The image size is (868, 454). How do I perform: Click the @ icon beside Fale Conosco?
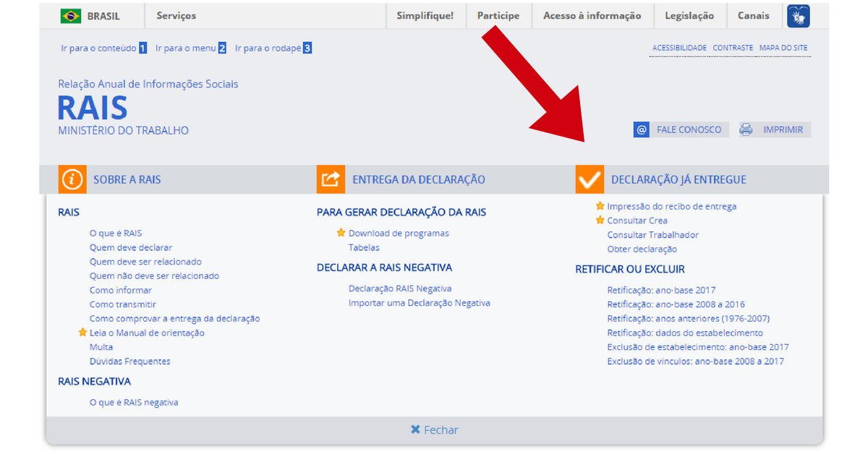click(641, 129)
